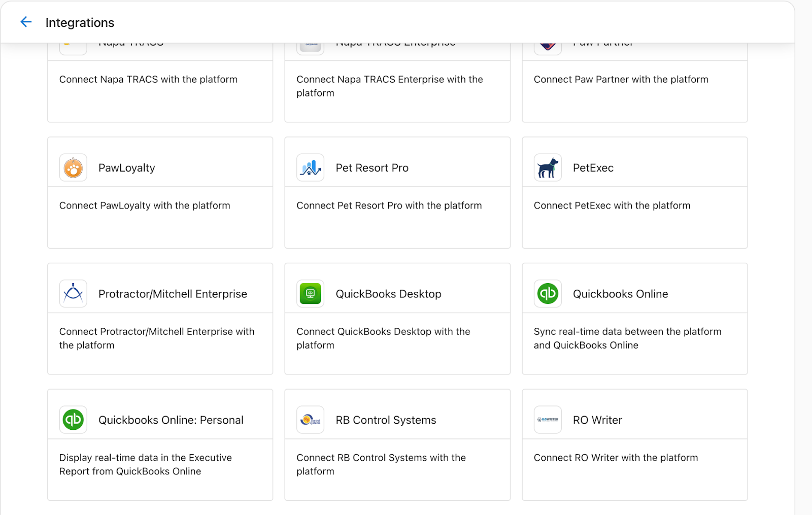
Task: Click 'Connect QuickBooks Desktop with the platform'
Action: pos(383,338)
